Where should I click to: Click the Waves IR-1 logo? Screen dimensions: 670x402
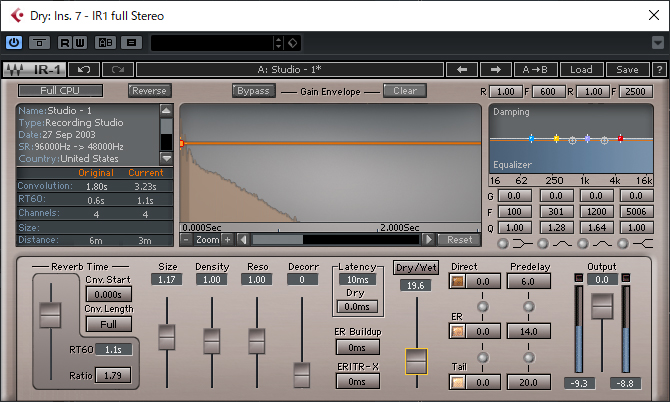pos(35,70)
